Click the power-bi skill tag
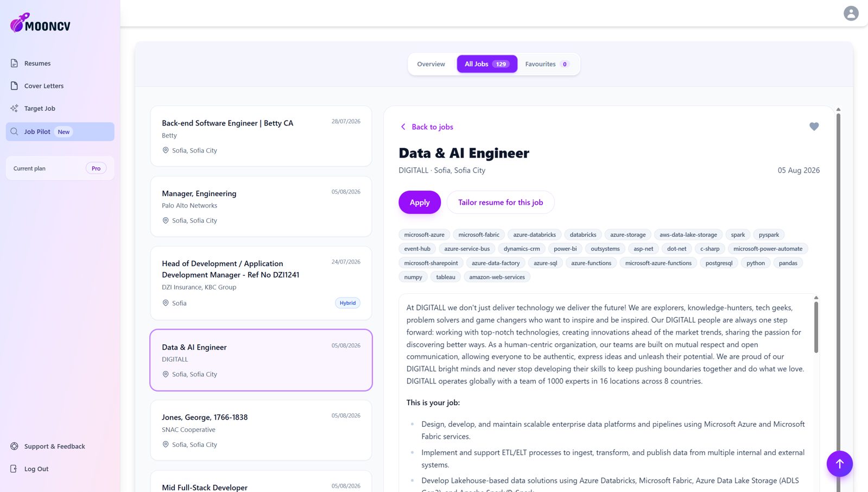Screen dimensions: 868x492 (x=565, y=249)
